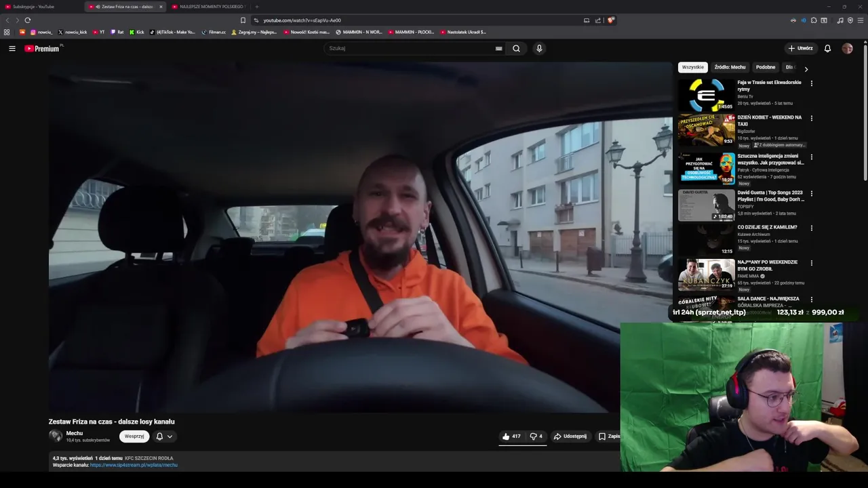Image resolution: width=868 pixels, height=488 pixels.
Task: Open the tip4stream support link
Action: click(134, 465)
